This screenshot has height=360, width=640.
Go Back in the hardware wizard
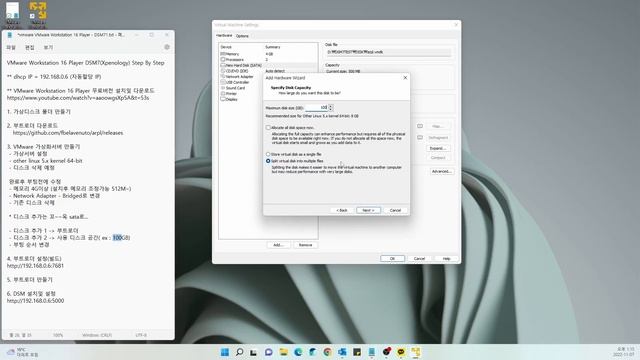tap(342, 210)
